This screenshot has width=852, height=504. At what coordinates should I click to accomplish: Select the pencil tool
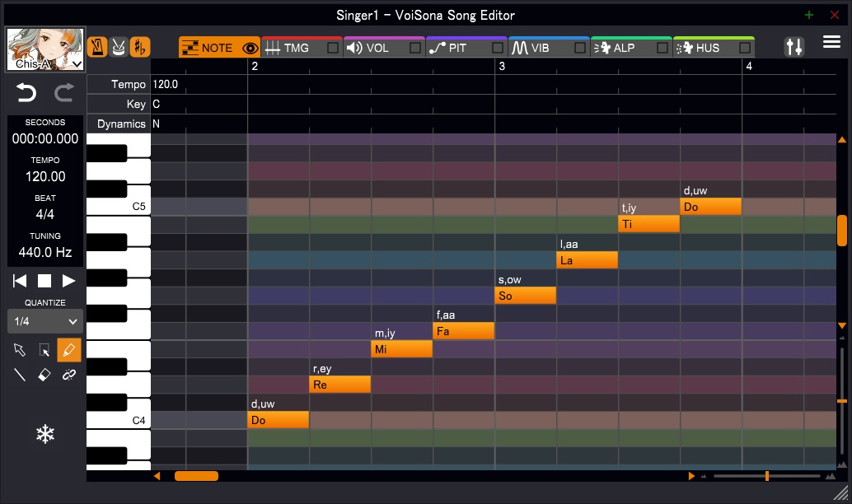tap(69, 350)
